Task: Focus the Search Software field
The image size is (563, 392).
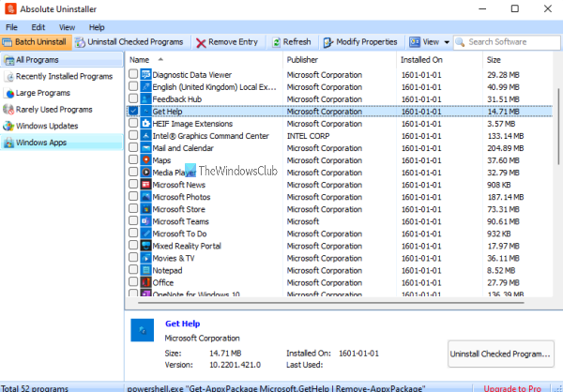Action: [507, 42]
